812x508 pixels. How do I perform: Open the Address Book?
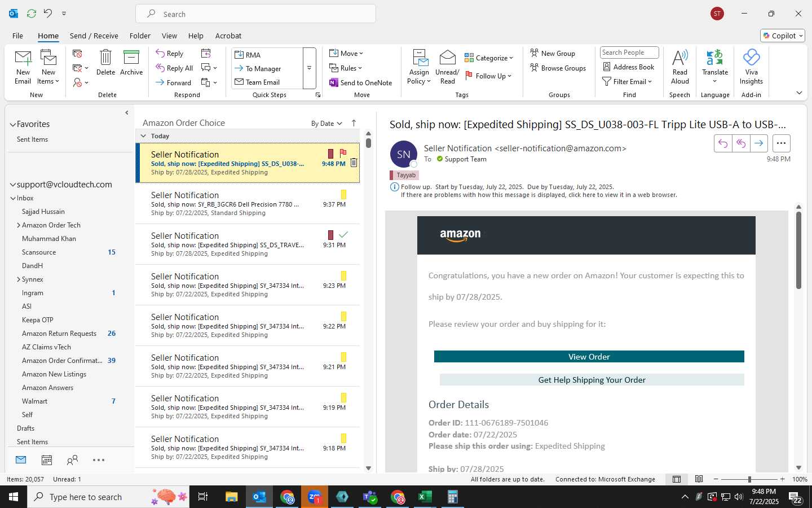tap(629, 67)
